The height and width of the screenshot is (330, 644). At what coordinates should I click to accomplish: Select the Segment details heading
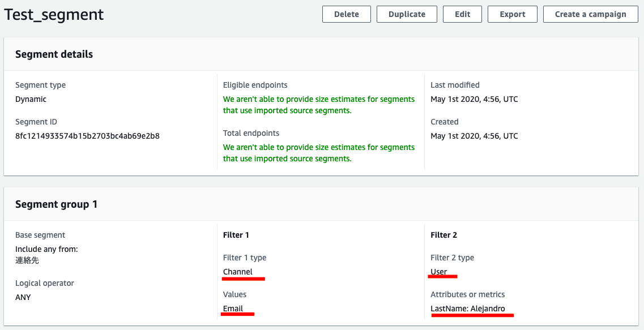point(54,54)
